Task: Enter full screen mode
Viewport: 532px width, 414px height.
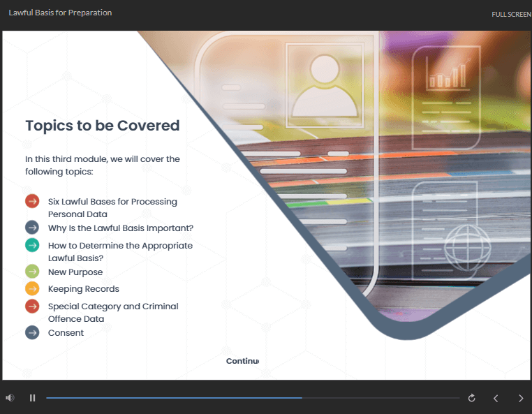Action: [511, 14]
